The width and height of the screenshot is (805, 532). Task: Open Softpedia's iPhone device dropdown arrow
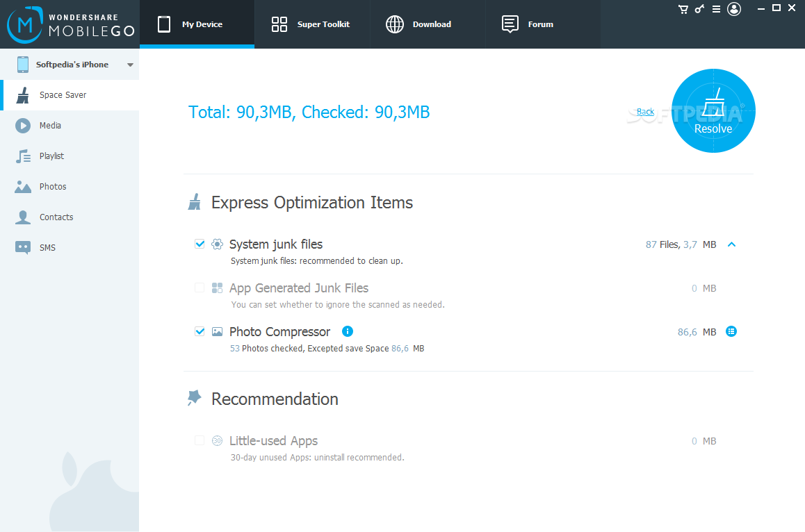pyautogui.click(x=130, y=65)
